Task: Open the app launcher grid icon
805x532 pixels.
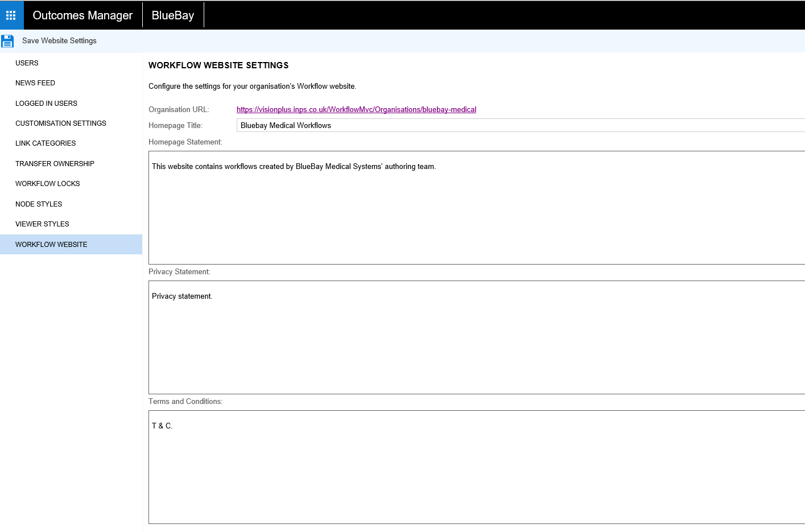Action: (x=11, y=15)
